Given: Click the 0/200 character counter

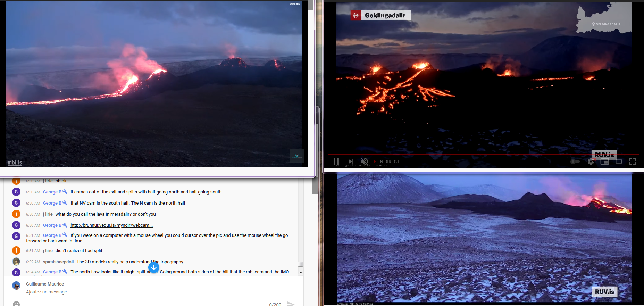Looking at the screenshot, I should (x=275, y=304).
